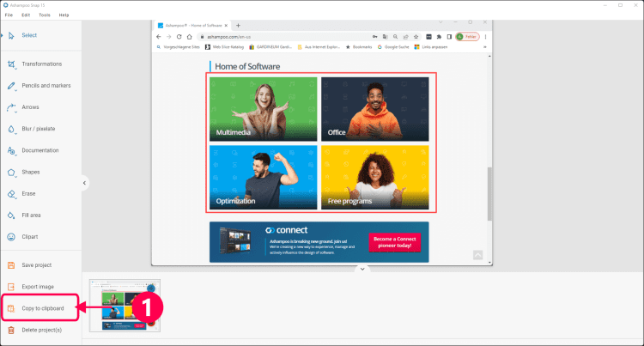
Task: Click the browser reload icon in the capture
Action: pyautogui.click(x=179, y=37)
